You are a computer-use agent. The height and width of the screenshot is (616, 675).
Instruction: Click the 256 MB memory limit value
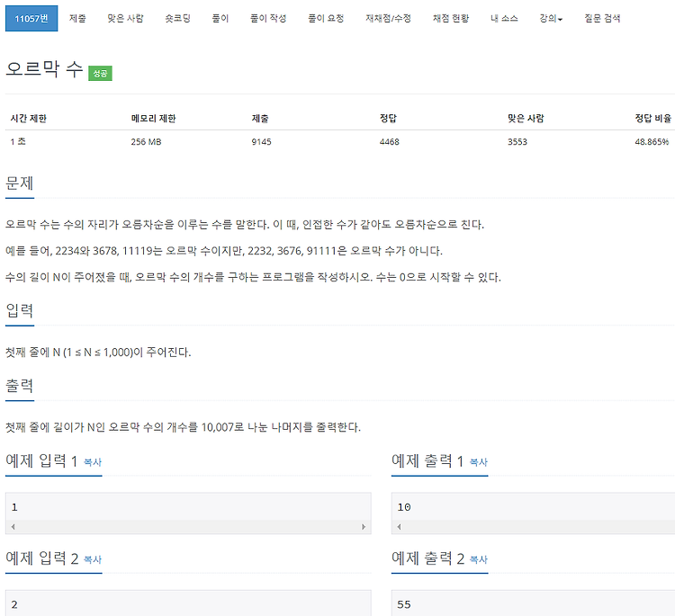click(x=146, y=142)
